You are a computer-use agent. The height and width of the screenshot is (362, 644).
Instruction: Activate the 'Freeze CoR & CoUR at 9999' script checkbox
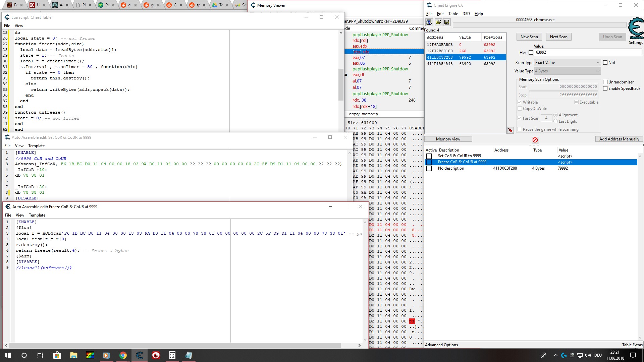click(429, 162)
